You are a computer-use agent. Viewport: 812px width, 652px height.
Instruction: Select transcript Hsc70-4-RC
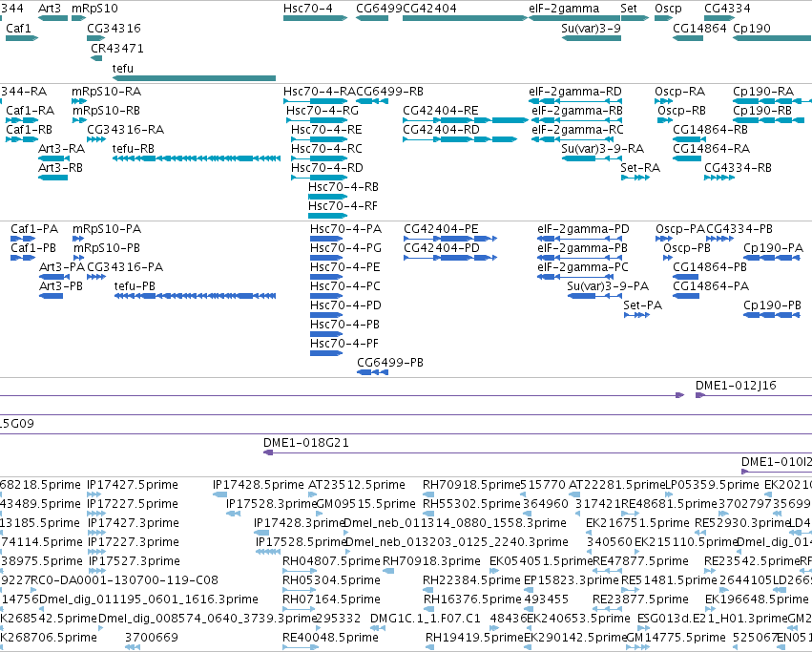(319, 158)
